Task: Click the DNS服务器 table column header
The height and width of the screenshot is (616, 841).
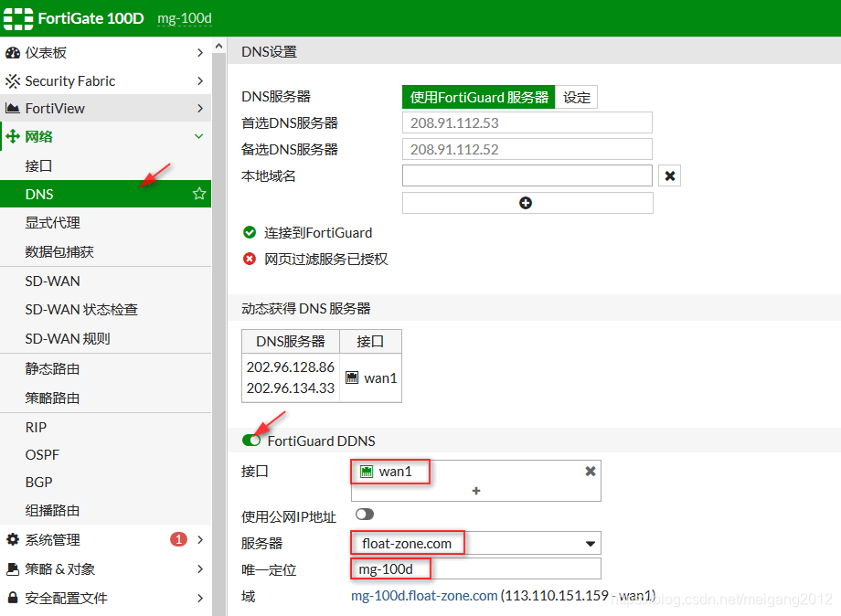Action: point(291,342)
